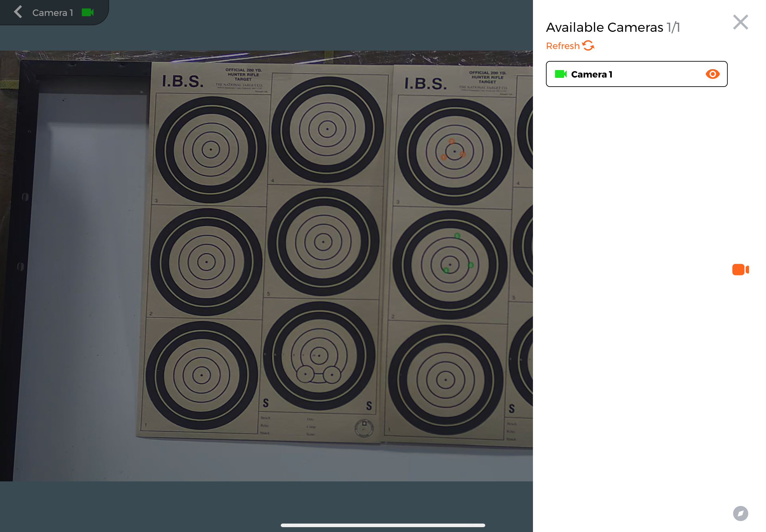Tap the Camera 1 header label
The width and height of the screenshot is (766, 532).
(52, 13)
